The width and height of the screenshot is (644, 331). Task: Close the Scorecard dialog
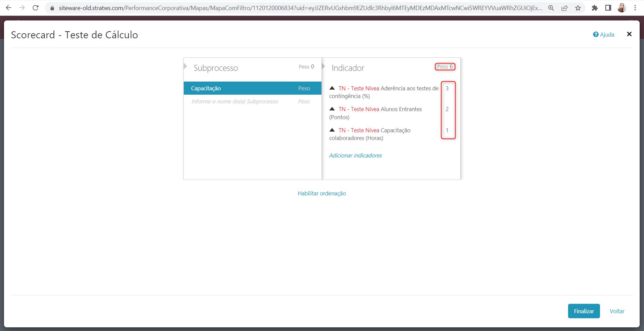coord(629,34)
